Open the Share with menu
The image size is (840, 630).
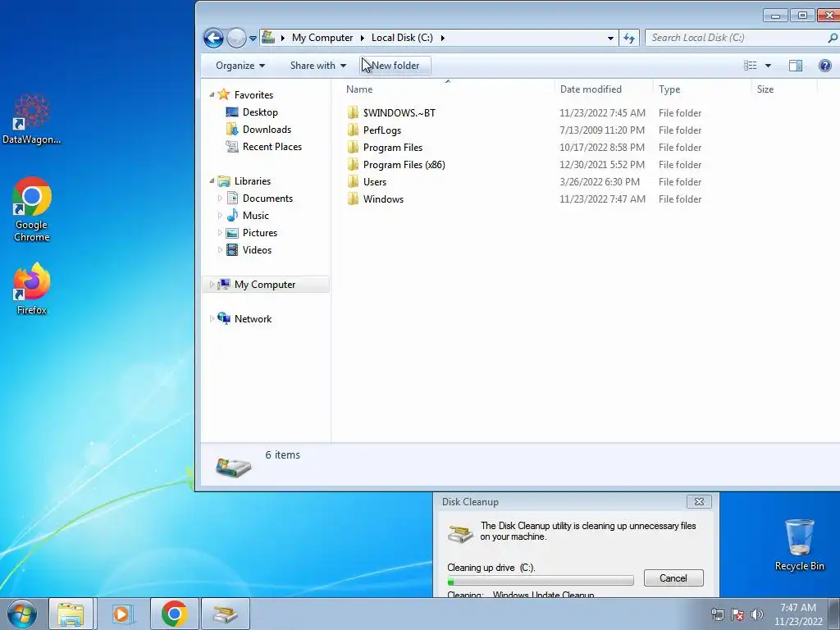tap(317, 66)
